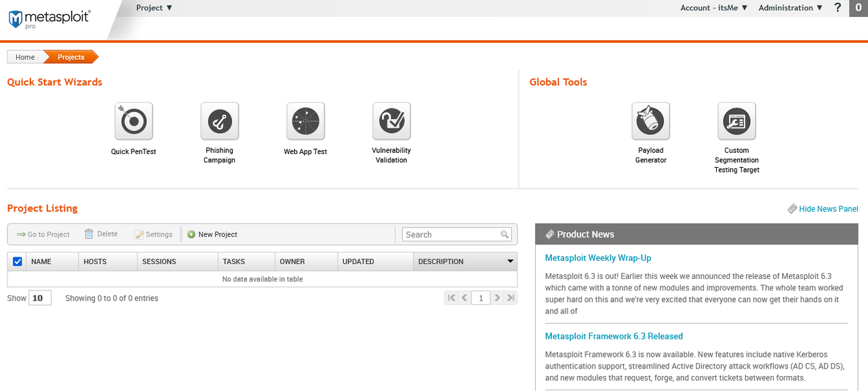This screenshot has height=391, width=868.
Task: Go to last page of table
Action: 510,297
